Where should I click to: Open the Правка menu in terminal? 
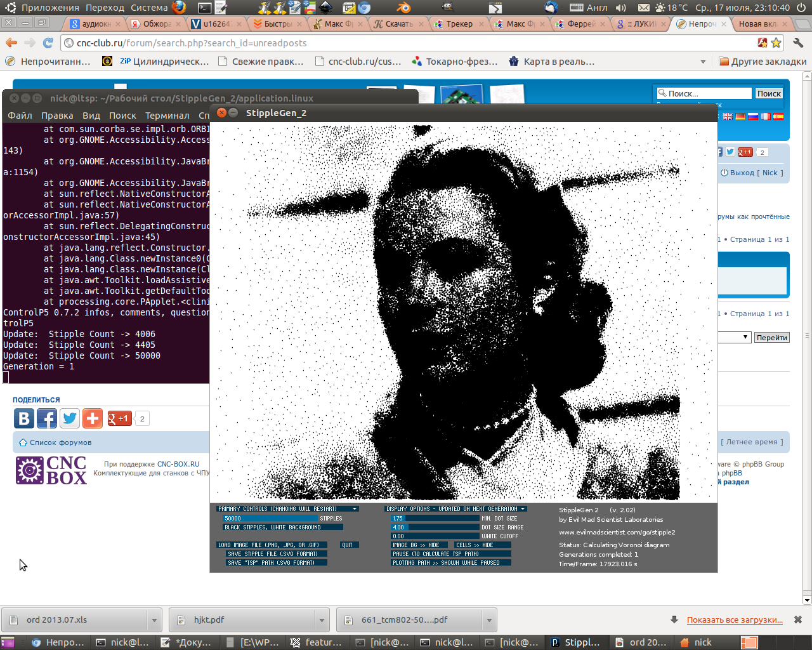[x=57, y=116]
